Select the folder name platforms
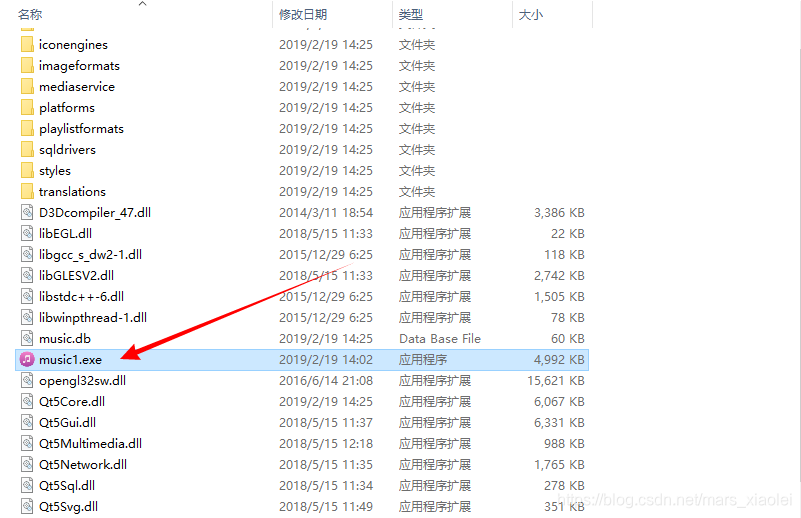Viewport: 801px width, 518px height. (67, 108)
